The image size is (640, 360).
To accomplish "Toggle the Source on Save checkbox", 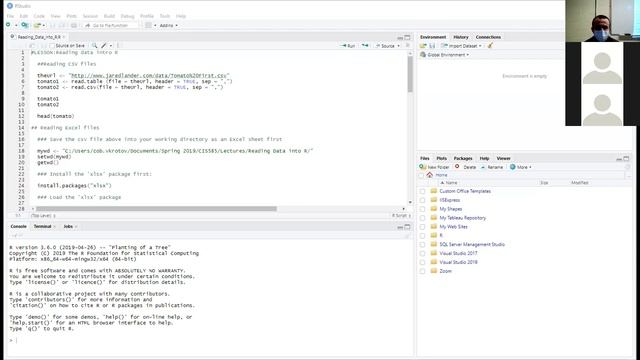I will point(52,46).
